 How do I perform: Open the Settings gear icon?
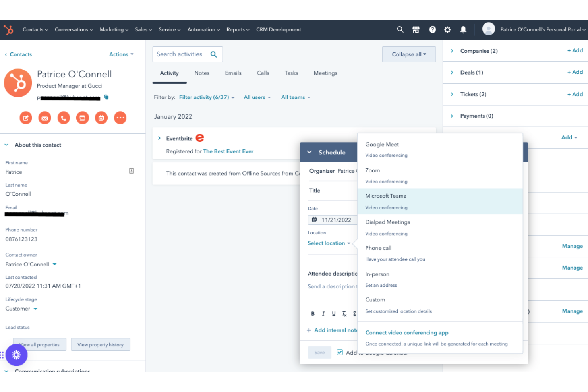point(447,29)
